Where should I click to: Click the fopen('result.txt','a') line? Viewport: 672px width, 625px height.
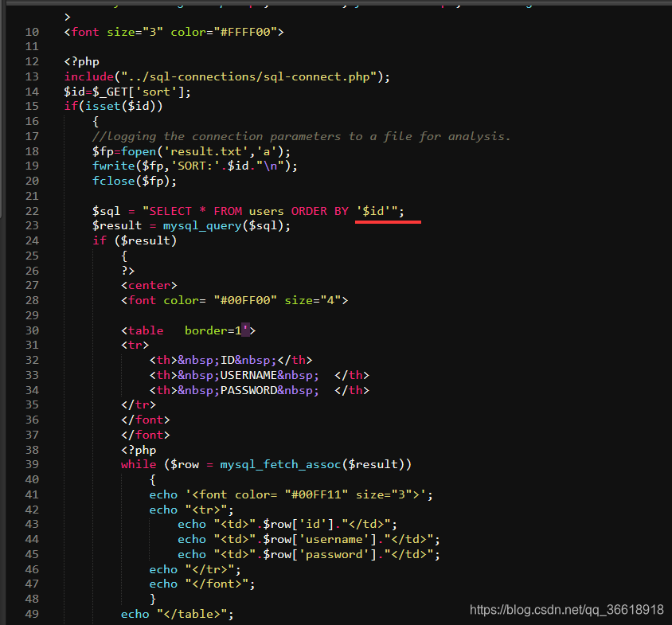(x=191, y=151)
